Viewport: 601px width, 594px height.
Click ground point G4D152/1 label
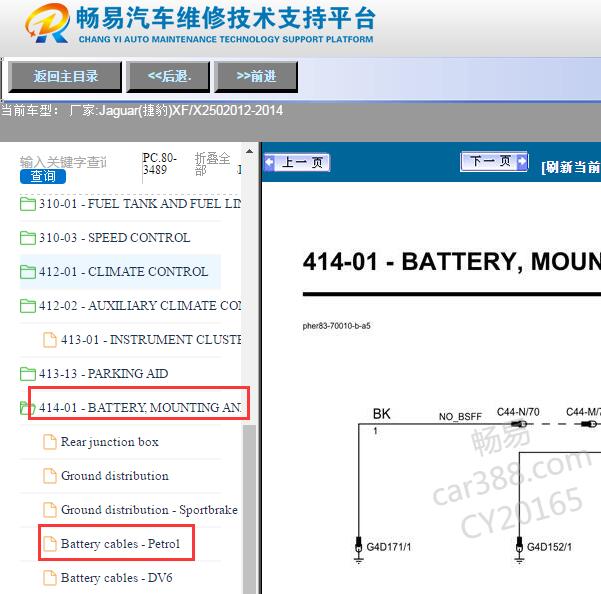[549, 547]
